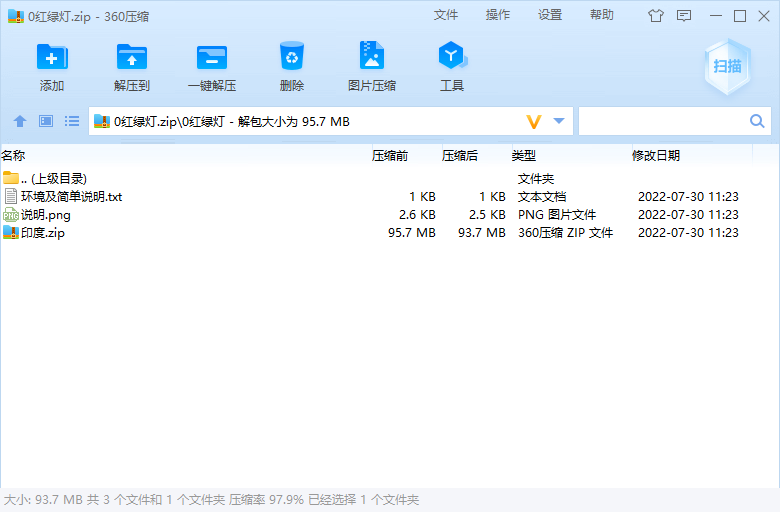Click the 扫描 (Scan) hexagon button
This screenshot has height=512, width=780.
click(x=727, y=66)
